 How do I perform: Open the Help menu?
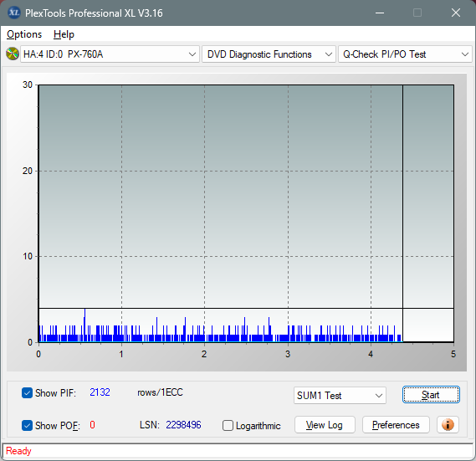64,34
